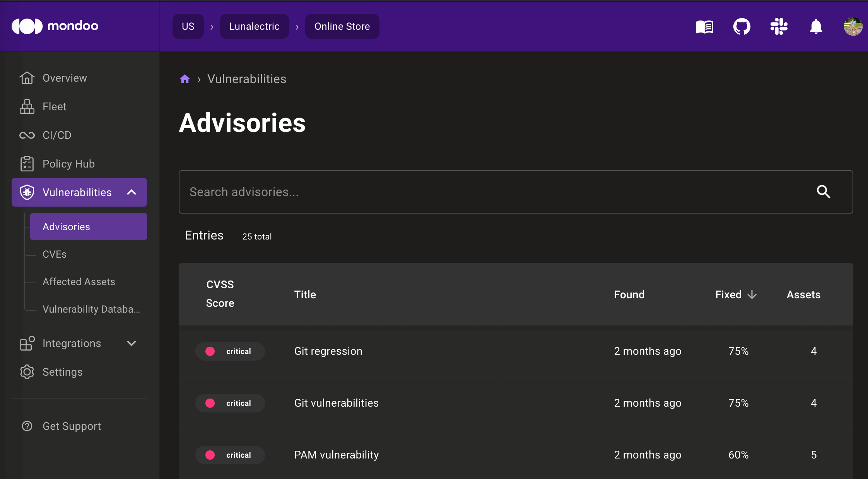
Task: Open the Affected Assets page
Action: pos(79,282)
